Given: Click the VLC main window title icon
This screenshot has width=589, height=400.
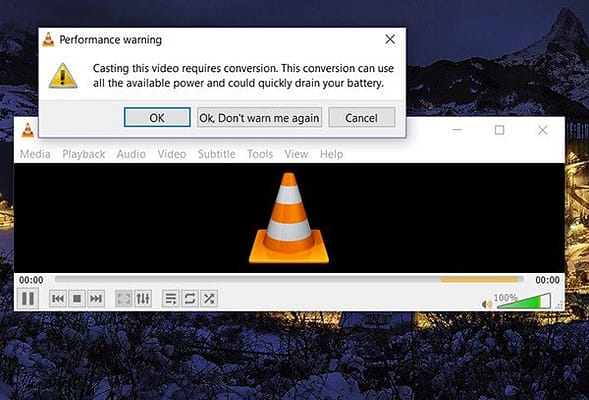Looking at the screenshot, I should (28, 130).
